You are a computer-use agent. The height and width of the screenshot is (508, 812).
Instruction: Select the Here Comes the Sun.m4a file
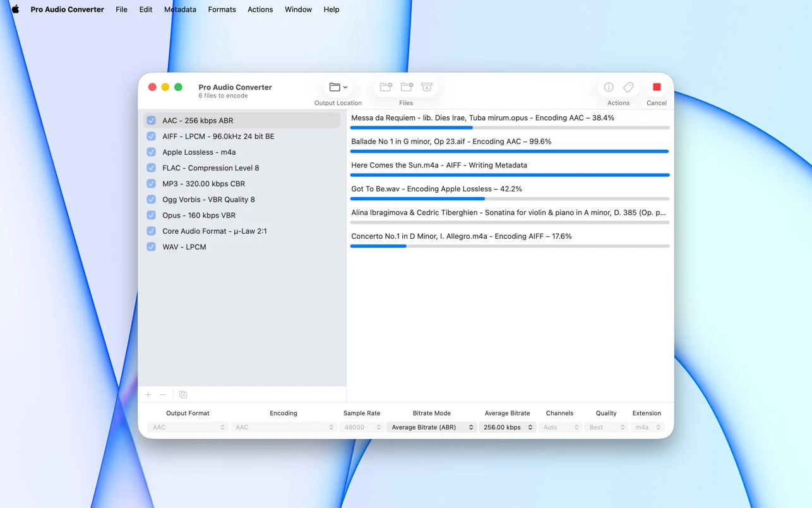point(510,169)
